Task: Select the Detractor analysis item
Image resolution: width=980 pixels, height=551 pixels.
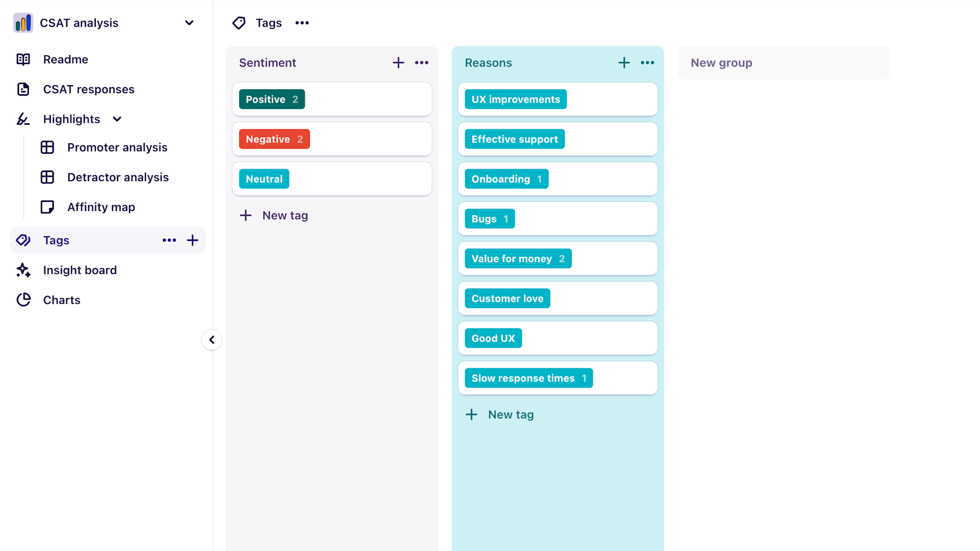Action: pos(118,177)
